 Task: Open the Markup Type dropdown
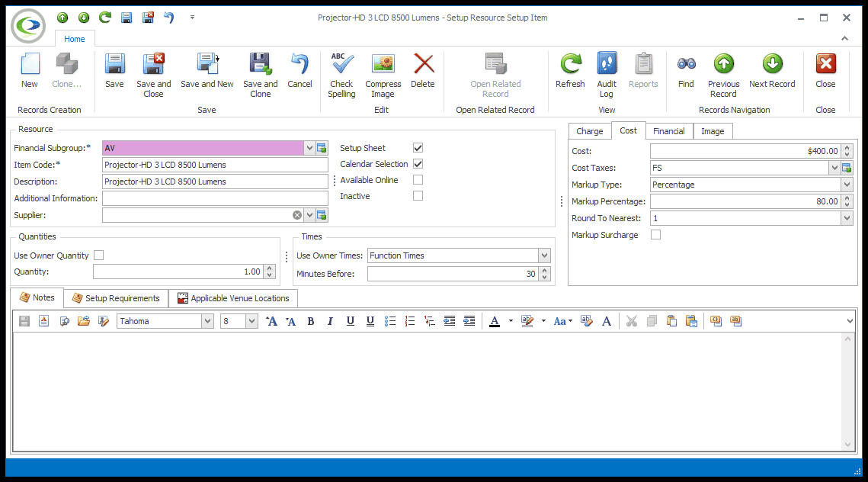point(847,185)
